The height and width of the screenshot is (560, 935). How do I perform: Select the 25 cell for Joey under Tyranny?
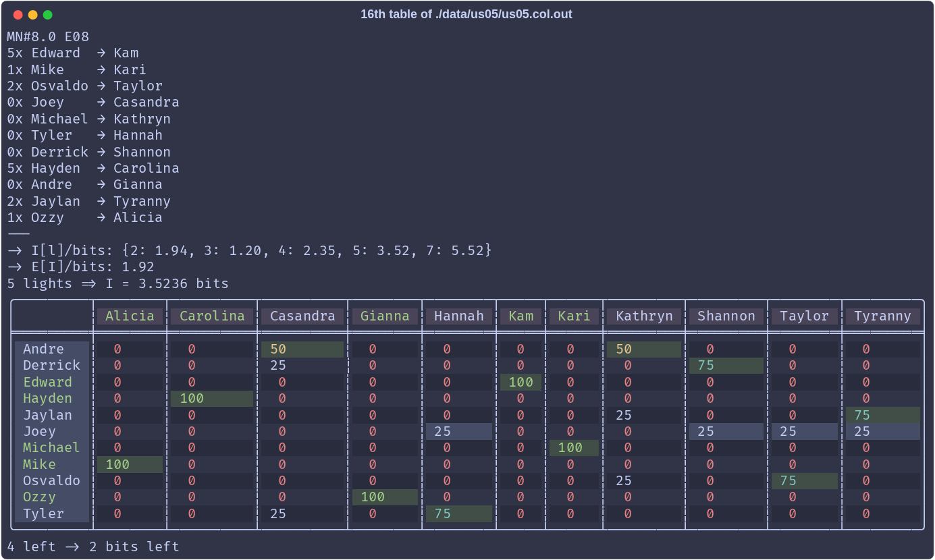pos(883,431)
